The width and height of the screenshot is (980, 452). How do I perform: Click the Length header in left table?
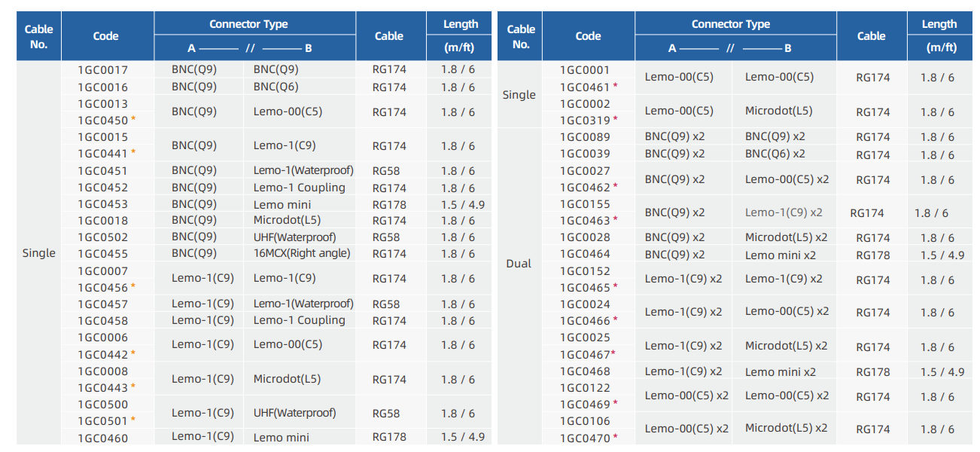click(461, 24)
